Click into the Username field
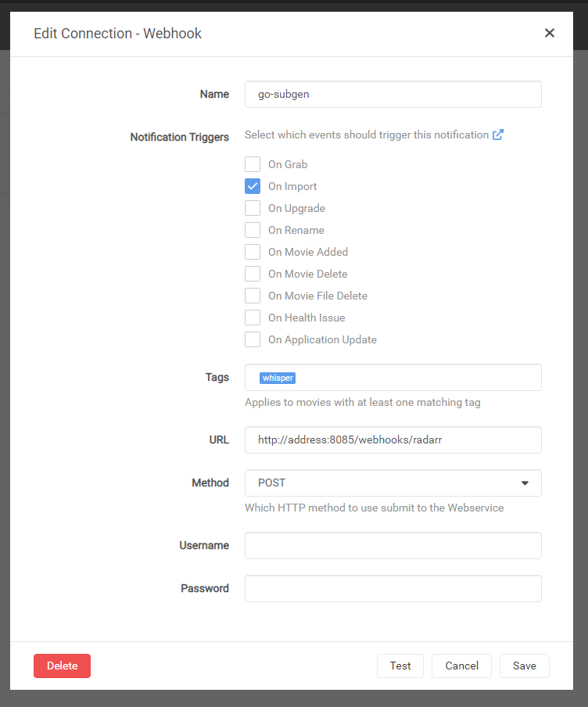Image resolution: width=588 pixels, height=707 pixels. pos(393,546)
